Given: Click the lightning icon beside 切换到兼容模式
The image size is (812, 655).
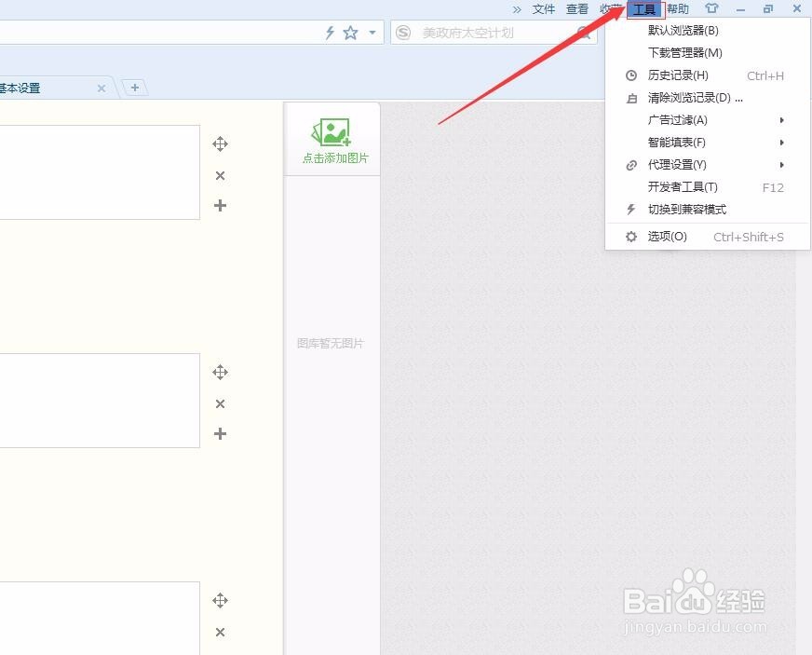Looking at the screenshot, I should pyautogui.click(x=630, y=209).
